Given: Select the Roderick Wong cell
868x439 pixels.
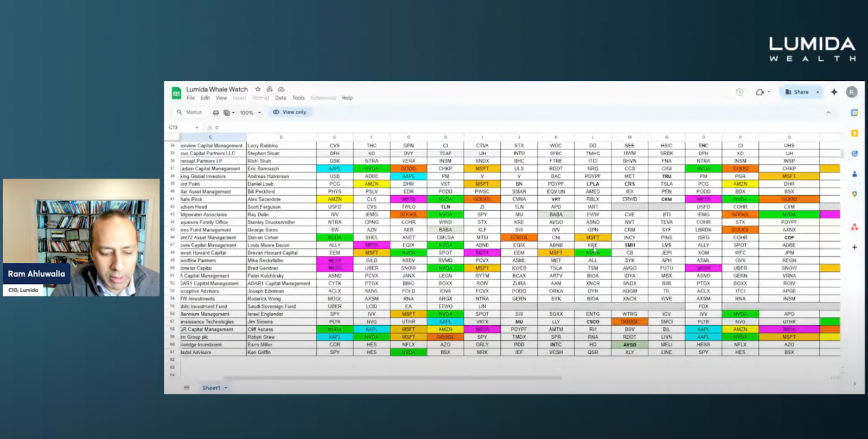Looking at the screenshot, I should pos(281,299).
